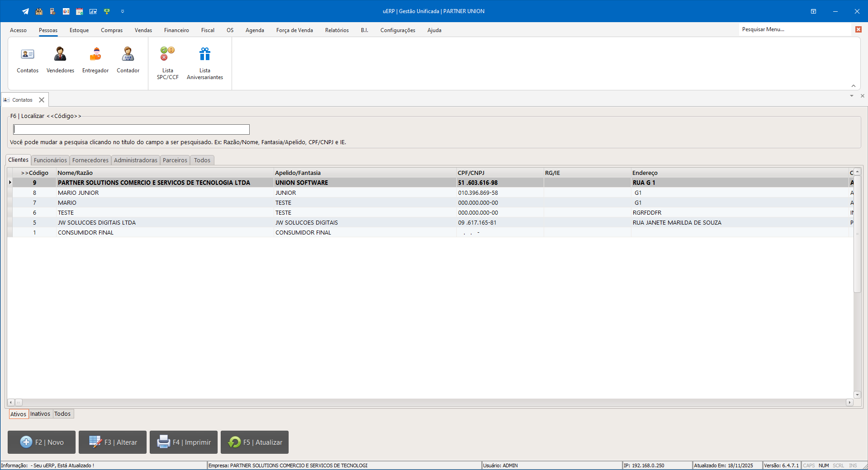This screenshot has height=470, width=868.
Task: Collapse the ribbon using the chevron arrow
Action: click(853, 86)
